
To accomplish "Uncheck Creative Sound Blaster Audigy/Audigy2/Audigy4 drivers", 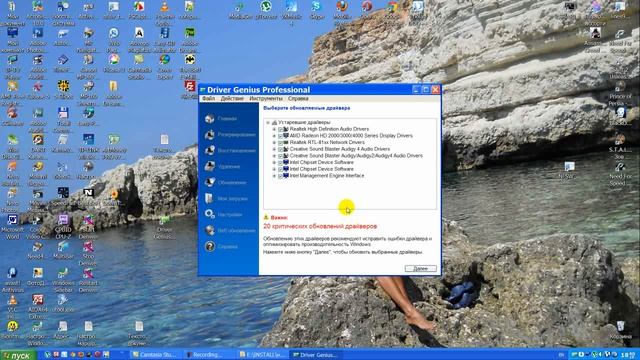I will point(280,156).
